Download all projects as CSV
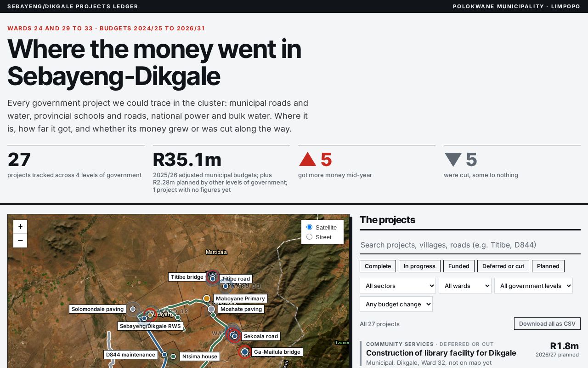 [547, 324]
